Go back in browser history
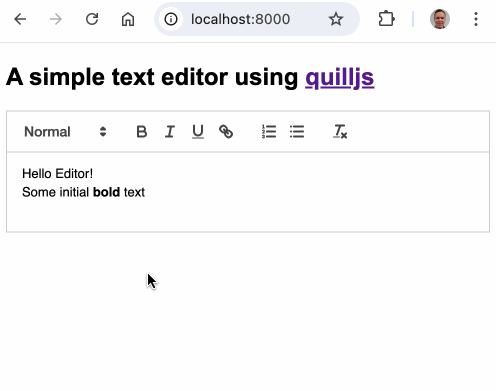 pyautogui.click(x=20, y=19)
